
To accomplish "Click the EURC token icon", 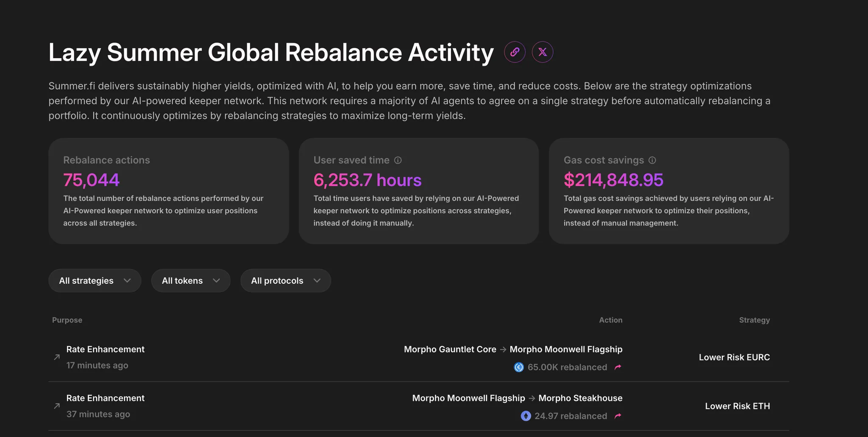I will (x=519, y=367).
